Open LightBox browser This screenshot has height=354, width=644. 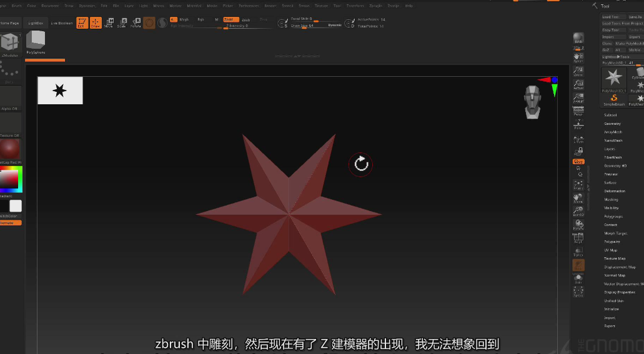[36, 23]
